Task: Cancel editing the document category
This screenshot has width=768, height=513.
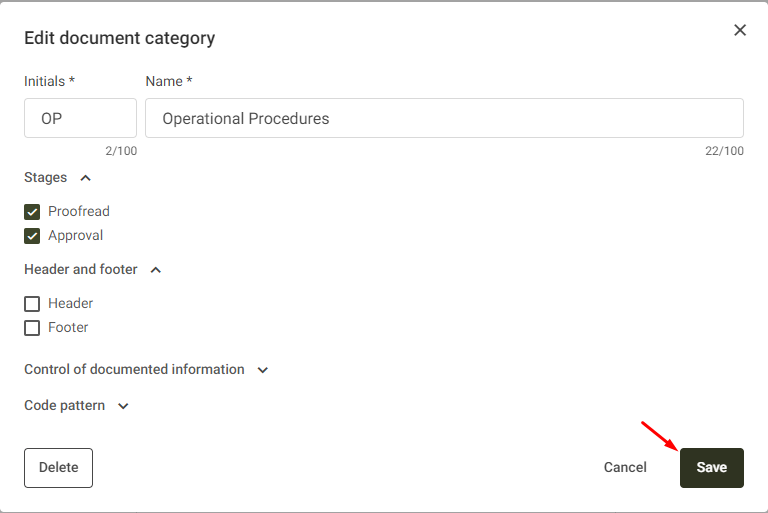Action: [625, 468]
